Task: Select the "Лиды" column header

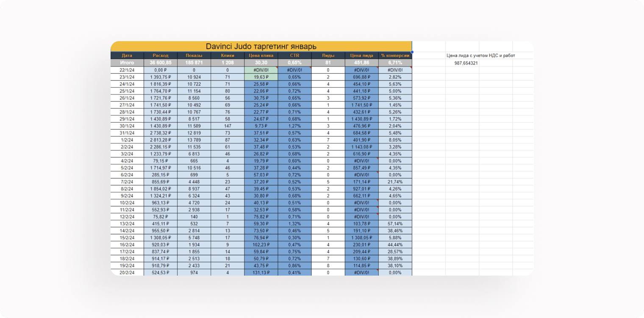Action: pyautogui.click(x=328, y=56)
